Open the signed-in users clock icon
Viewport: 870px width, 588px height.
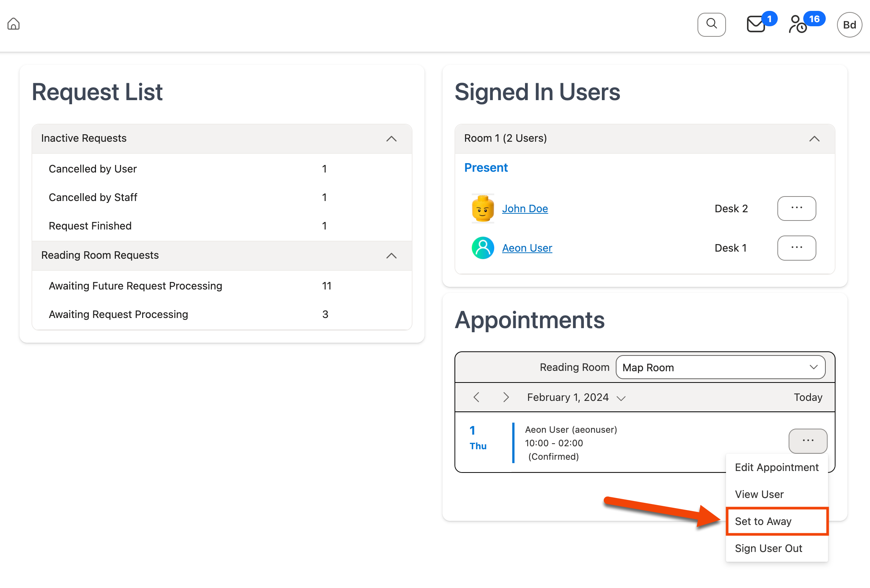pos(798,25)
